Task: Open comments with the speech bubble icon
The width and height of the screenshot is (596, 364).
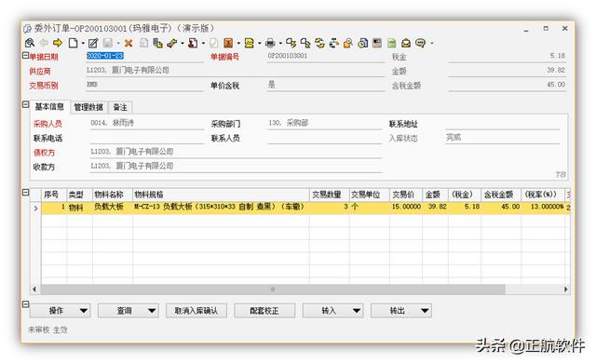Action: [420, 43]
